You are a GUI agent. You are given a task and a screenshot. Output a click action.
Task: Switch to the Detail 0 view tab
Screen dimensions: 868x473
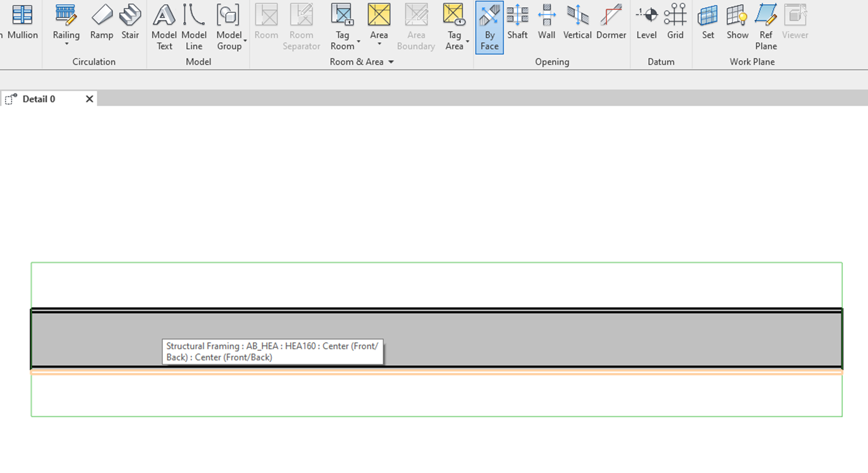tap(38, 99)
